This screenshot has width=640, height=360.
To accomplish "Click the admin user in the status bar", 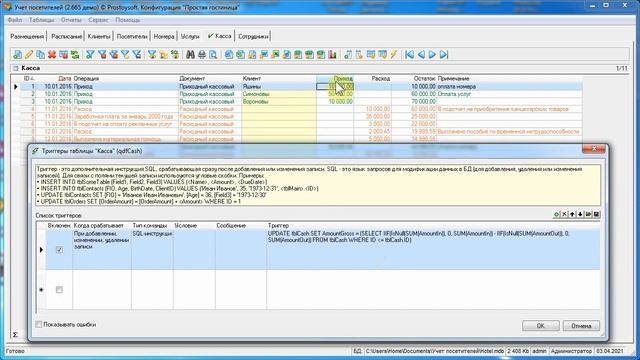I will click(539, 351).
